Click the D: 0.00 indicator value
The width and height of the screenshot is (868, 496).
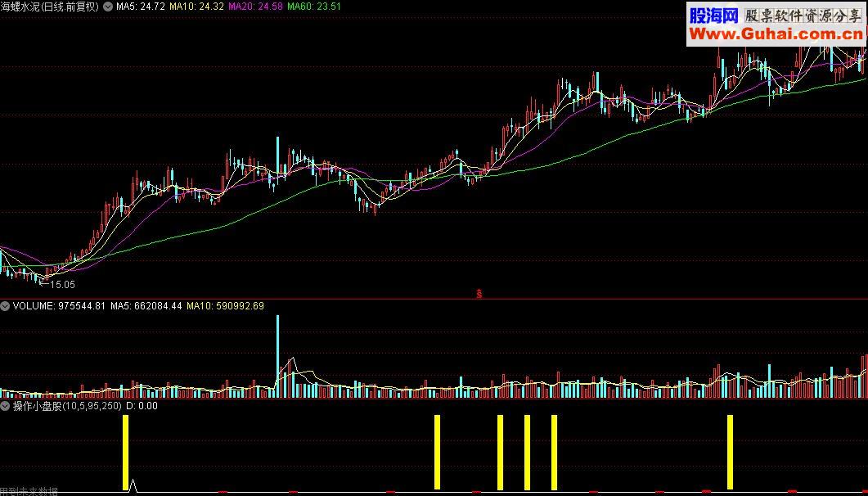coord(142,406)
